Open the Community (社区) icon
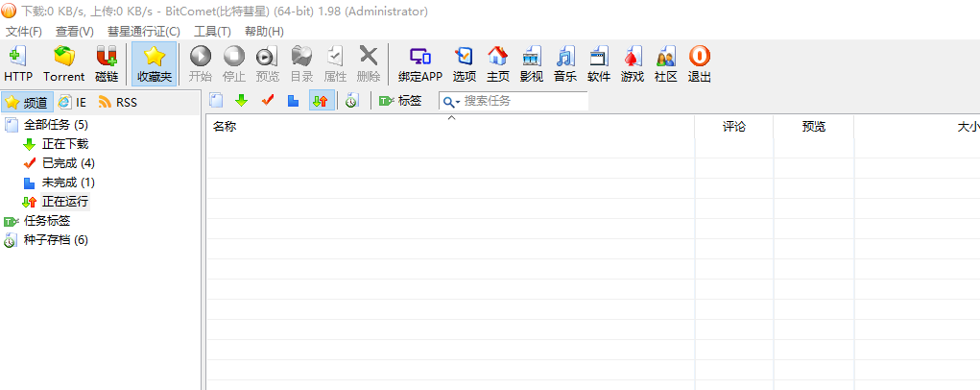 665,63
